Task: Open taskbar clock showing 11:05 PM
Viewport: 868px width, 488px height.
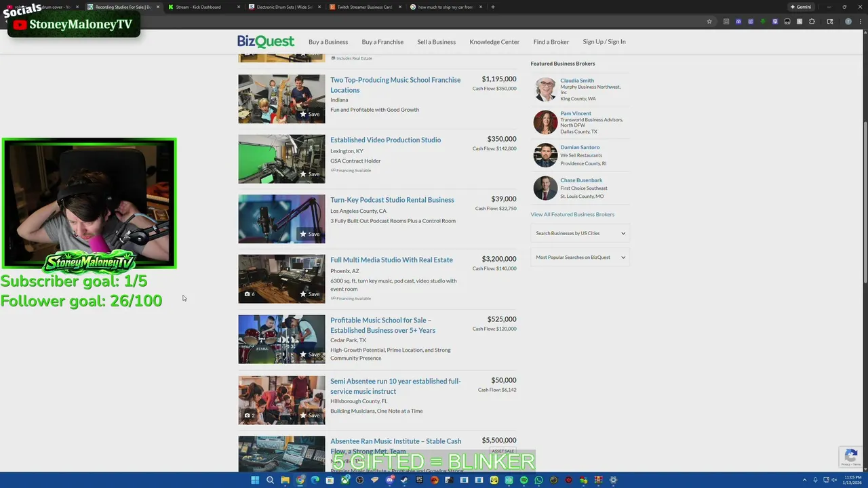Action: pos(852,480)
